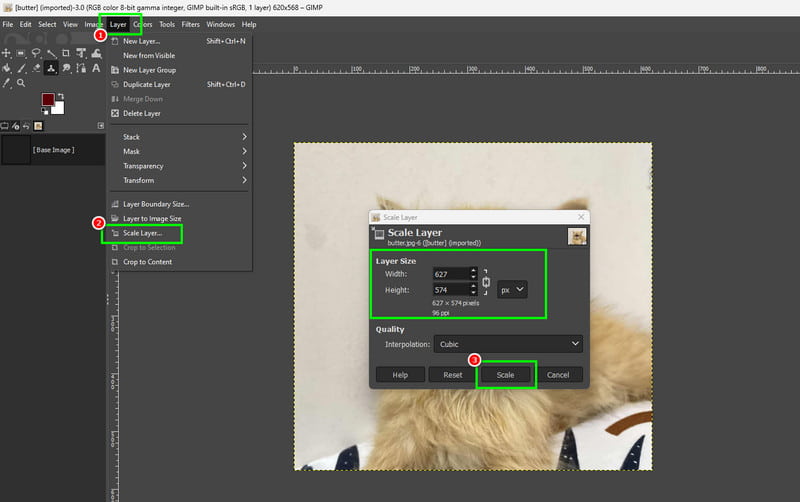Open the Interpolation Cubic dropdown

point(508,344)
